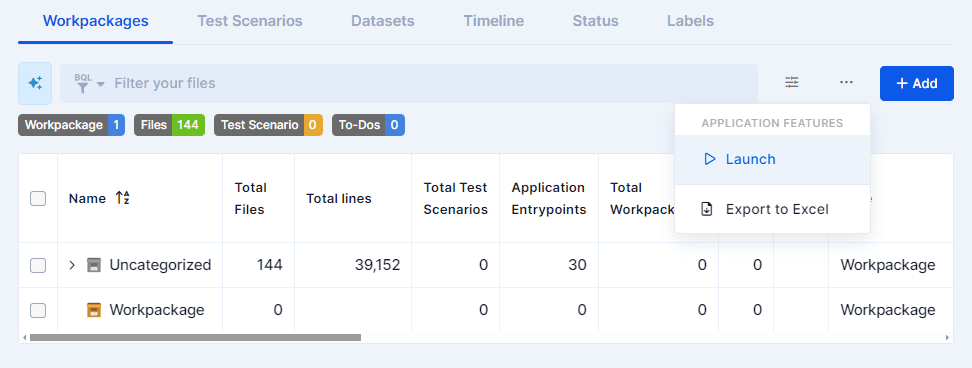The height and width of the screenshot is (368, 972).
Task: Click the Application Entrypoints column header
Action: click(x=549, y=199)
